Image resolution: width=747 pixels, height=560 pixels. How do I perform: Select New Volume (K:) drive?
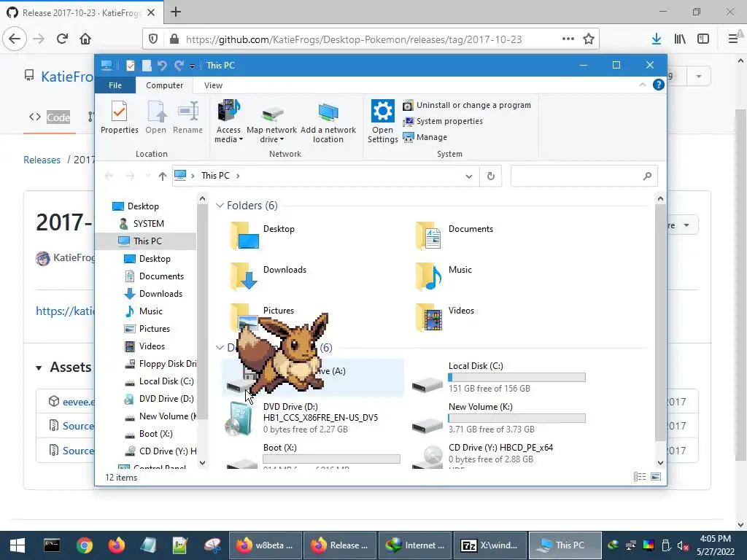[x=498, y=418]
